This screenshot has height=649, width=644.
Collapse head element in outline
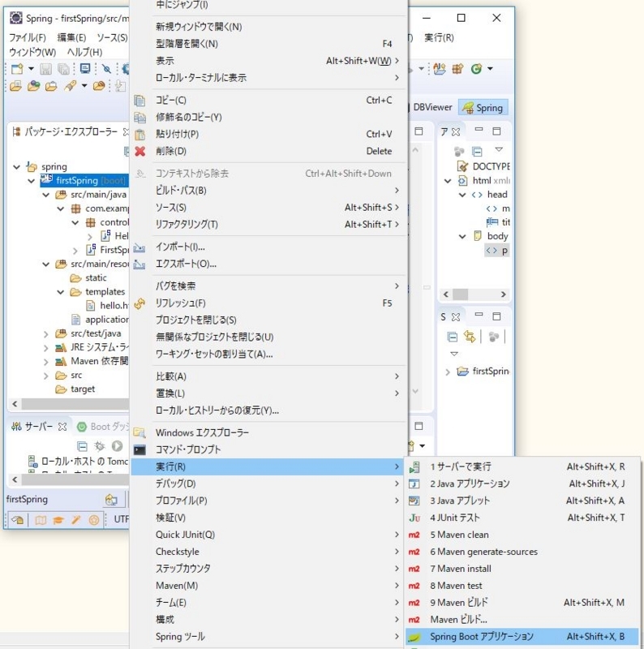462,195
